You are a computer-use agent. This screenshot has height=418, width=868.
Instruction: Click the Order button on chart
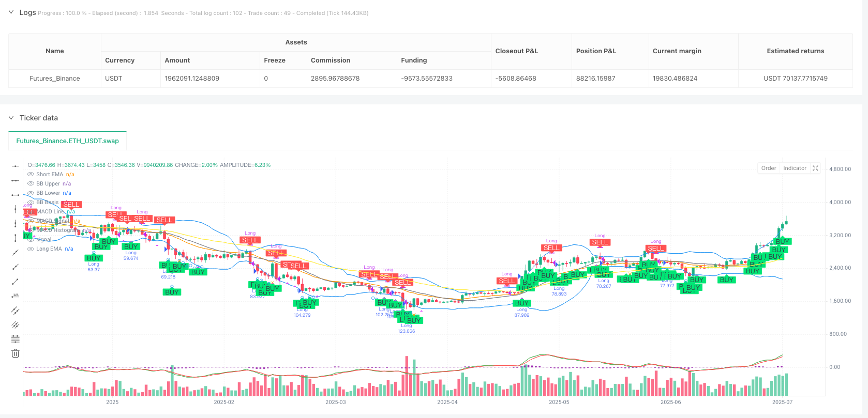[x=768, y=168]
